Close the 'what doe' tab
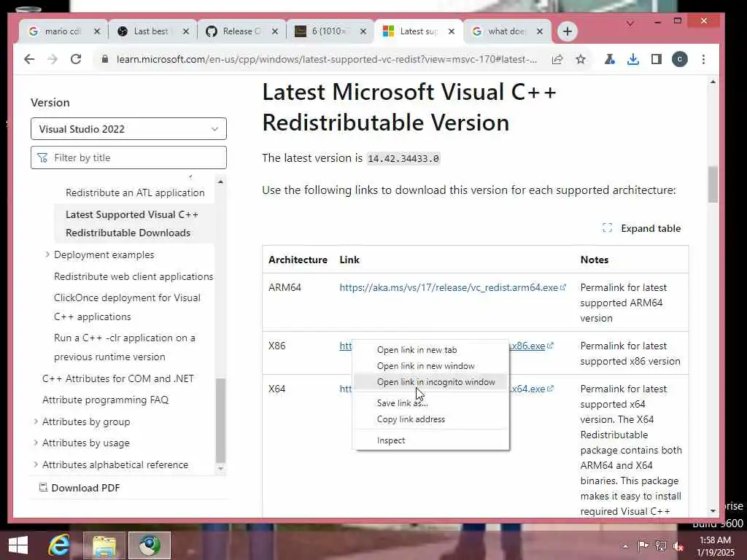The image size is (747, 560). 540,31
